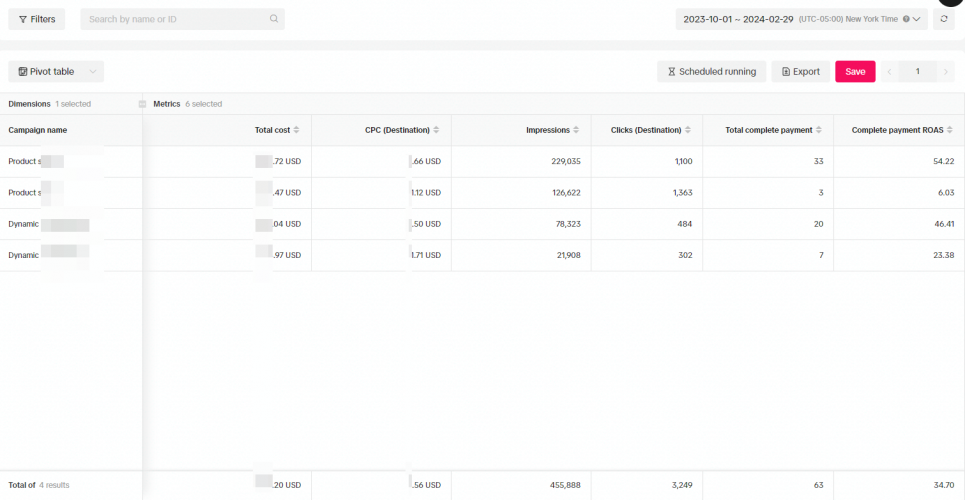Sort by Total cost column
The width and height of the screenshot is (965, 500).
(x=296, y=130)
